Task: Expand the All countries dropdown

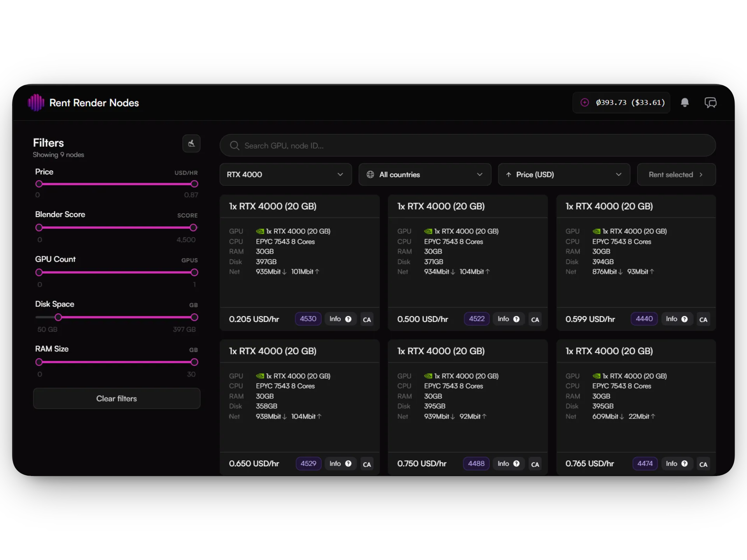Action: tap(425, 175)
